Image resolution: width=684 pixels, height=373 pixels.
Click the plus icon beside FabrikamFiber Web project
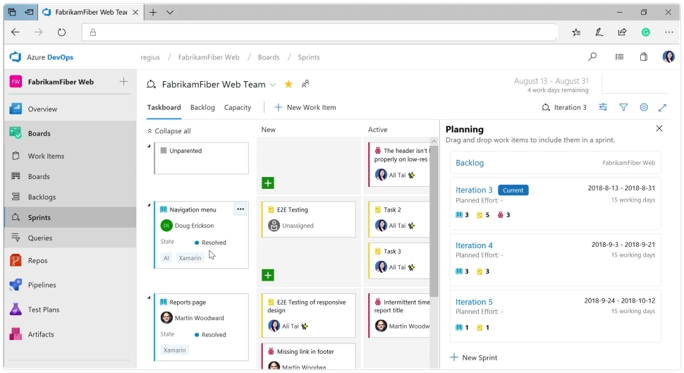tap(123, 82)
